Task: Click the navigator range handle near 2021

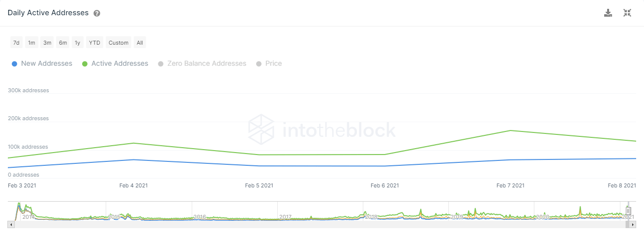Action: [628, 211]
